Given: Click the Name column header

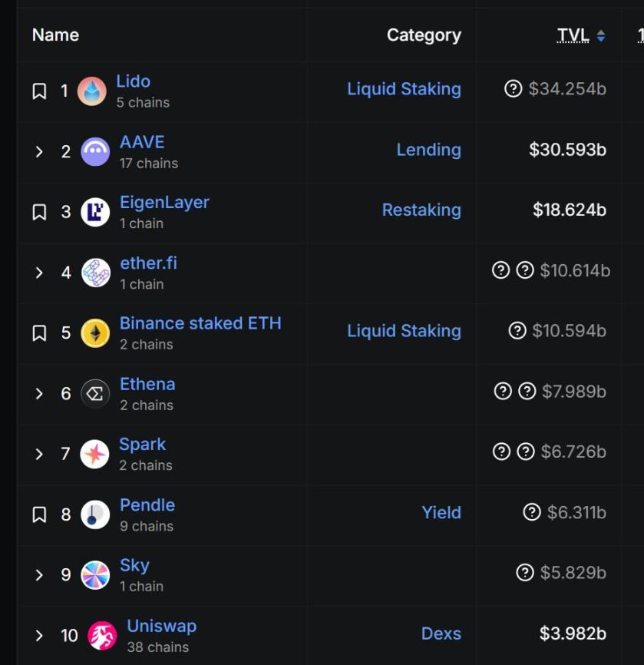Looking at the screenshot, I should [55, 35].
